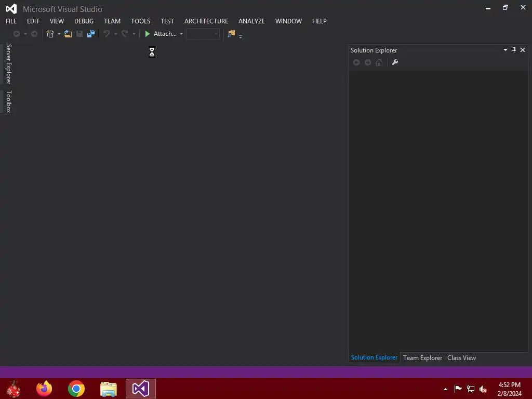Open File Explorer from the taskbar
Viewport: 532px width, 399px height.
tap(109, 389)
